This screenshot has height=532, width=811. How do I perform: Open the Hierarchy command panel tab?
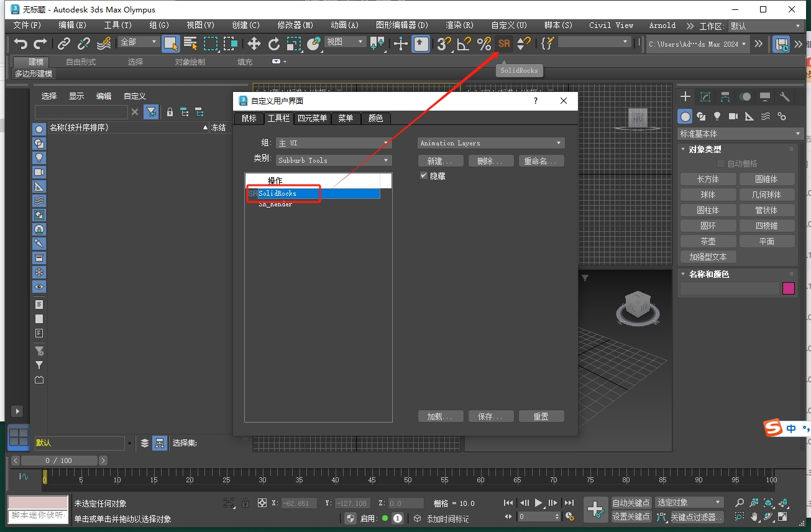[x=725, y=97]
